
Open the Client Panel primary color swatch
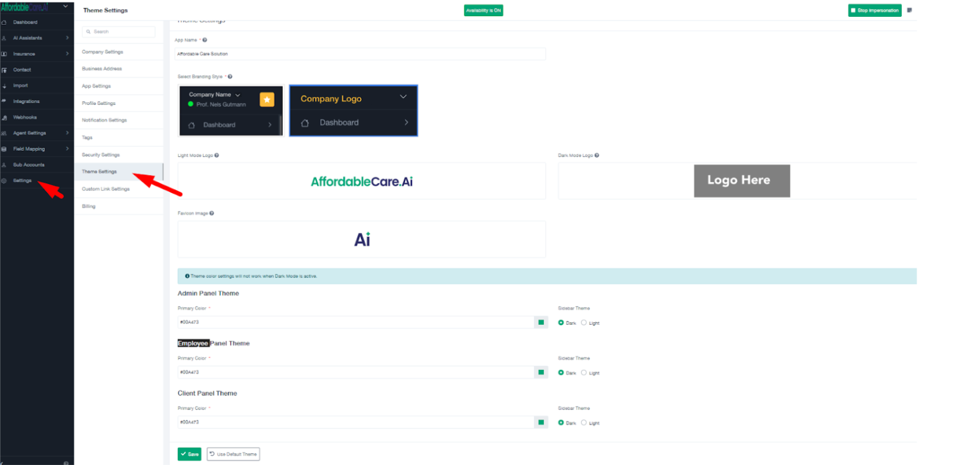click(x=541, y=422)
